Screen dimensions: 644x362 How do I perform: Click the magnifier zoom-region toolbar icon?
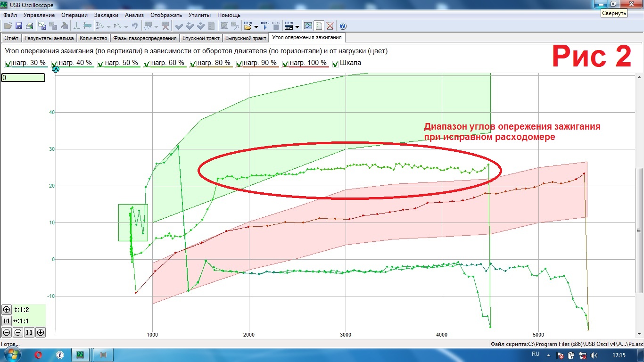click(235, 26)
